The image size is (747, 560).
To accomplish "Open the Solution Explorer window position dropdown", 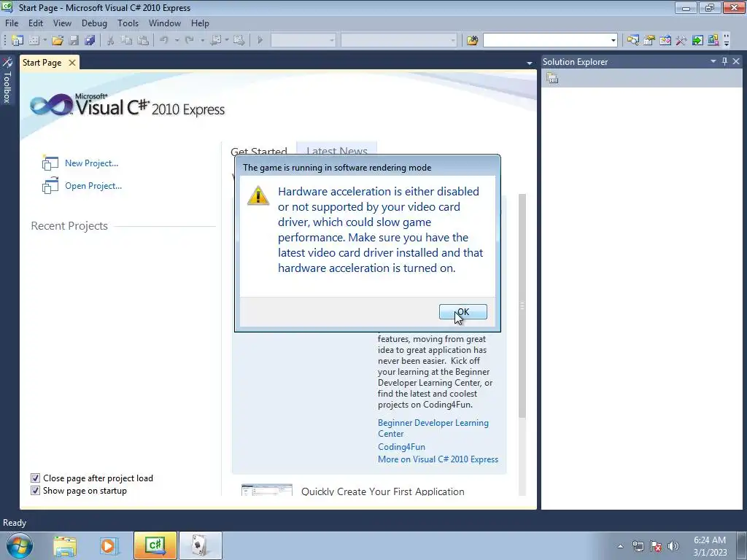I will (713, 61).
